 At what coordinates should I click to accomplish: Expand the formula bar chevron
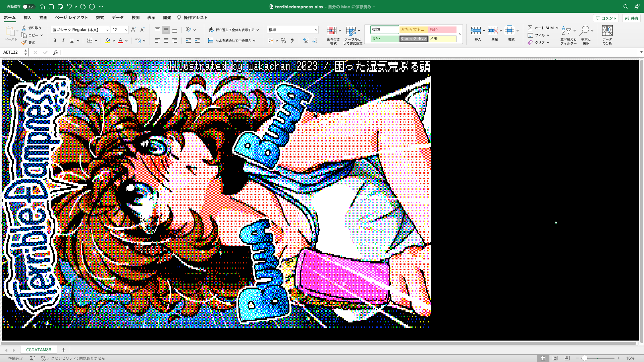641,52
